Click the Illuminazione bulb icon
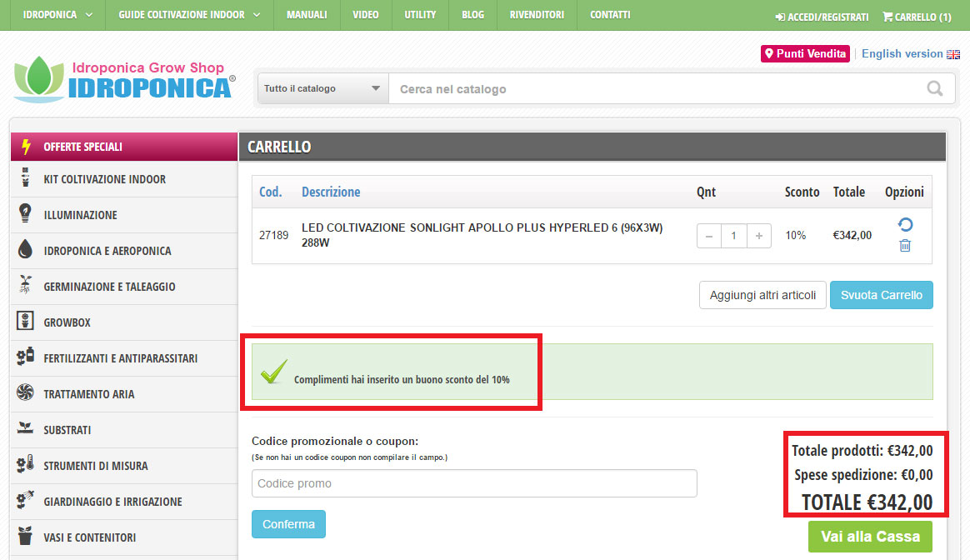This screenshot has width=970, height=560. [x=25, y=213]
